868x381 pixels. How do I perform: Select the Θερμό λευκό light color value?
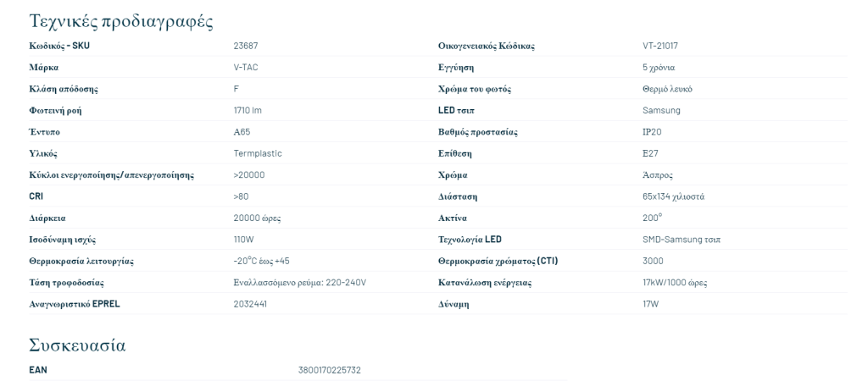[666, 89]
